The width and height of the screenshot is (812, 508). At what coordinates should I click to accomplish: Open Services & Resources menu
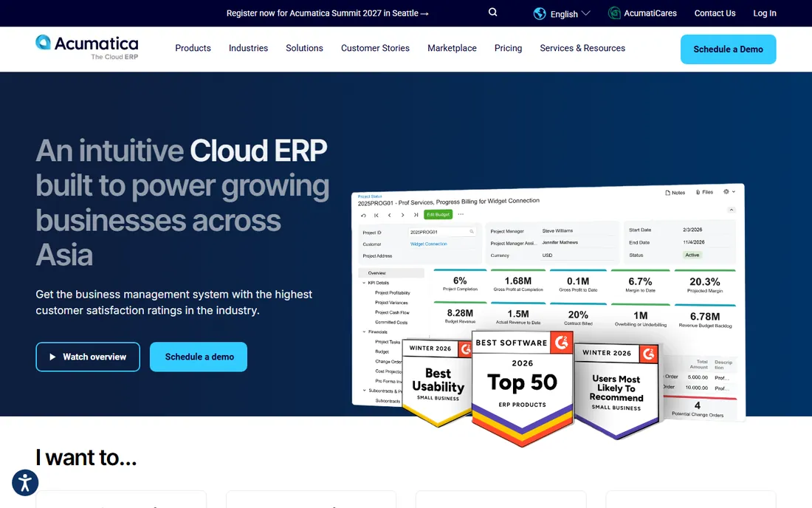[x=582, y=48]
